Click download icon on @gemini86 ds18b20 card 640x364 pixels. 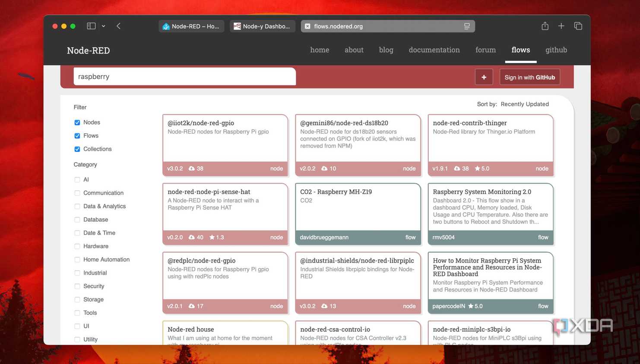click(324, 169)
